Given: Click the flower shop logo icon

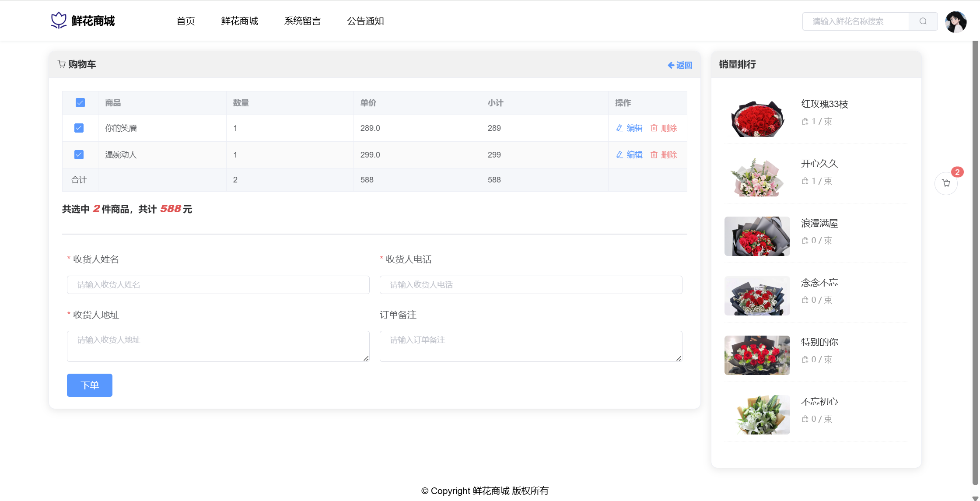Looking at the screenshot, I should [x=59, y=21].
